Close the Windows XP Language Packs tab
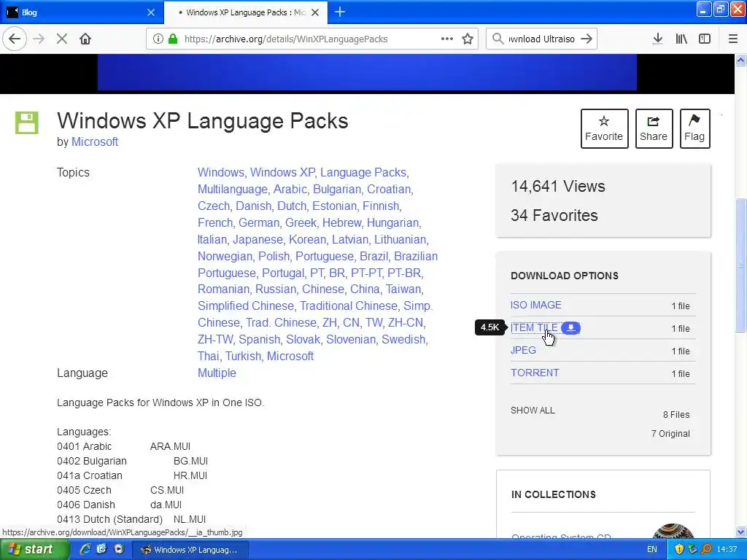 click(x=315, y=12)
